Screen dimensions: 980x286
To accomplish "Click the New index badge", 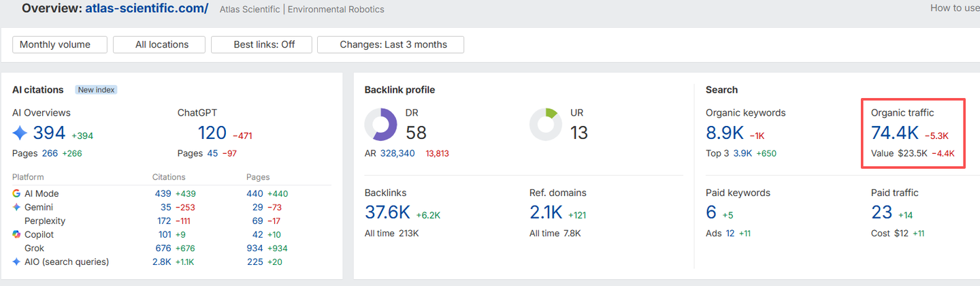I will 97,90.
